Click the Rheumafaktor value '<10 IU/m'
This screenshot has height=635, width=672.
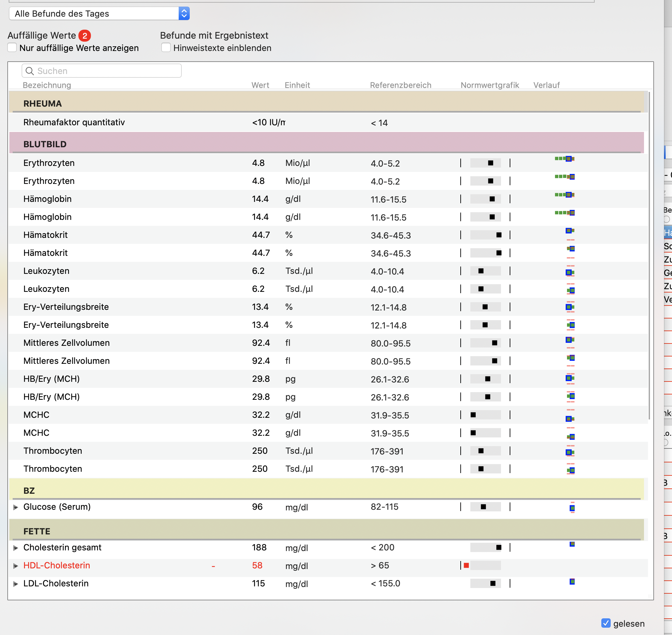[x=268, y=122]
